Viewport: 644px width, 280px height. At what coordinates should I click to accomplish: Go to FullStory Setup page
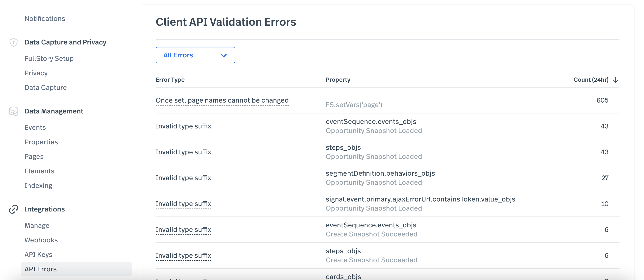click(49, 59)
